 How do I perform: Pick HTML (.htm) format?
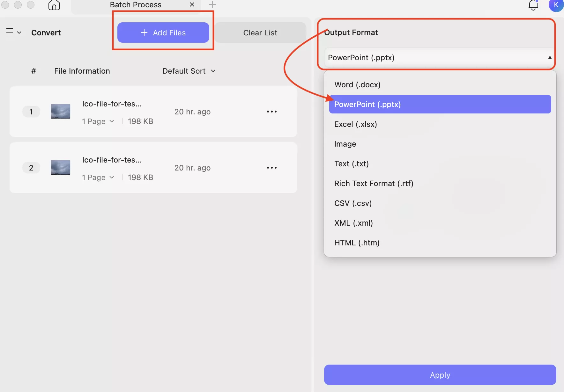click(357, 243)
